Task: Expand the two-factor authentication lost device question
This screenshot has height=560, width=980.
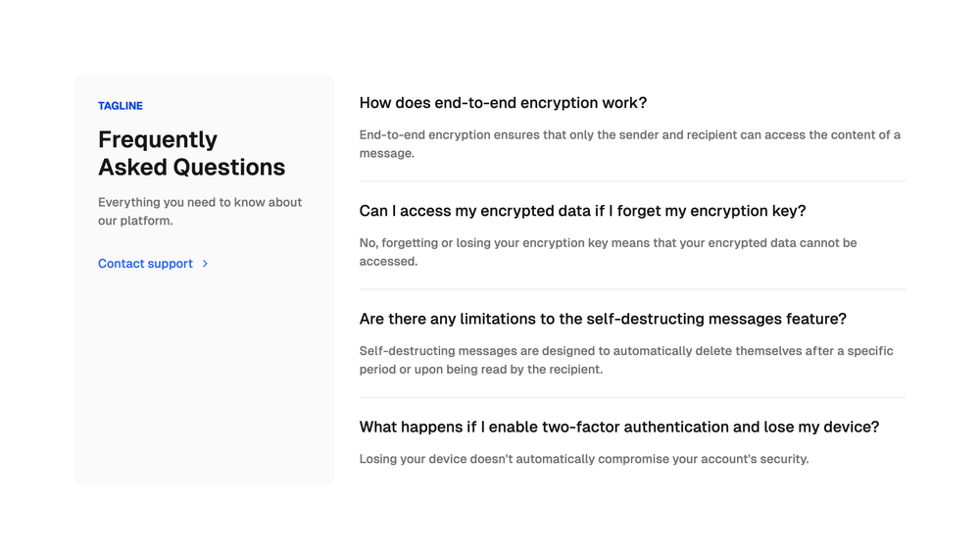Action: [618, 427]
